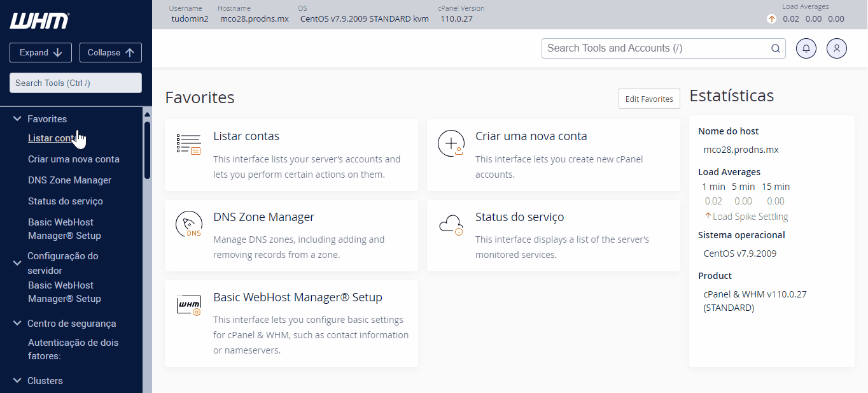This screenshot has height=393, width=868.
Task: Open Criar uma nova conta in sidebar
Action: tap(74, 159)
